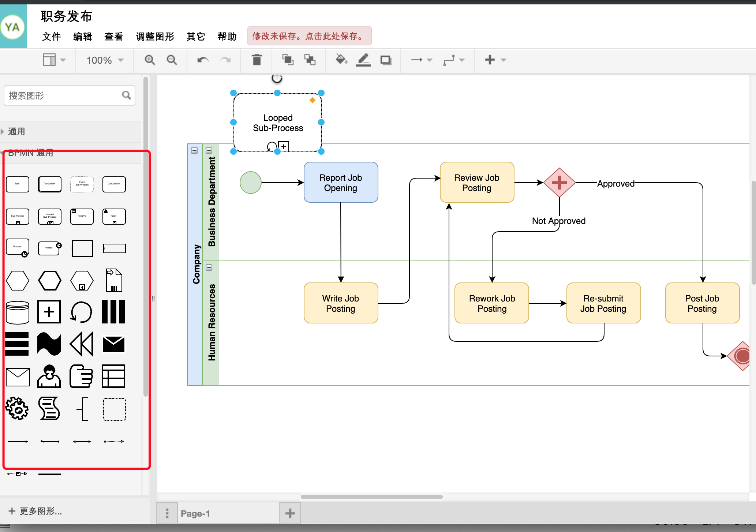The width and height of the screenshot is (756, 532).
Task: Click the copy shape icon in toolbar
Action: [x=288, y=59]
